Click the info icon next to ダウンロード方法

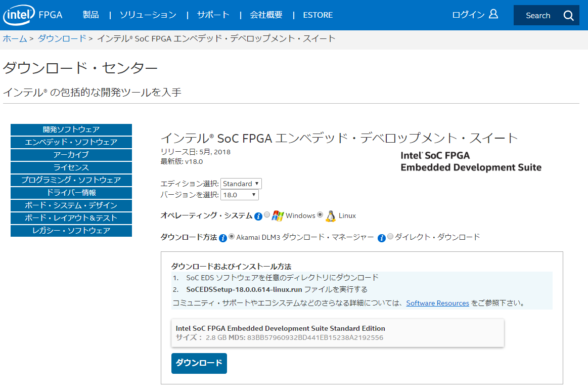click(223, 238)
